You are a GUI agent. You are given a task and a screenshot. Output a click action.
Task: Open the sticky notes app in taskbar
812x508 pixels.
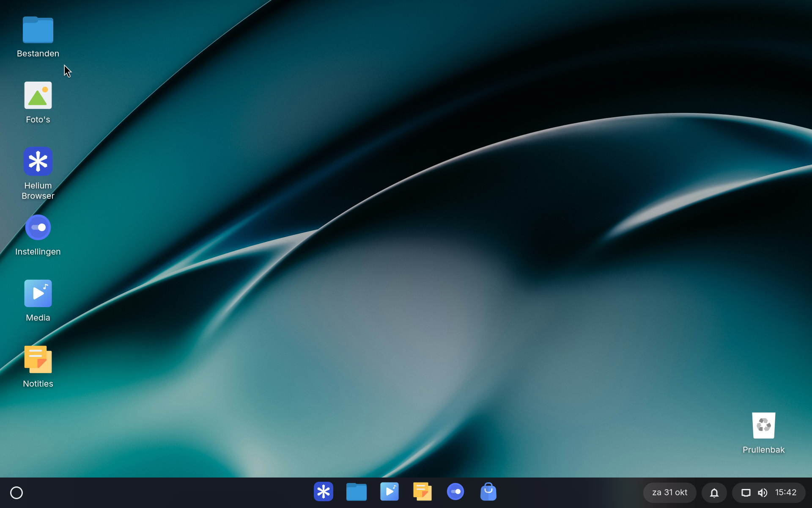click(x=422, y=492)
